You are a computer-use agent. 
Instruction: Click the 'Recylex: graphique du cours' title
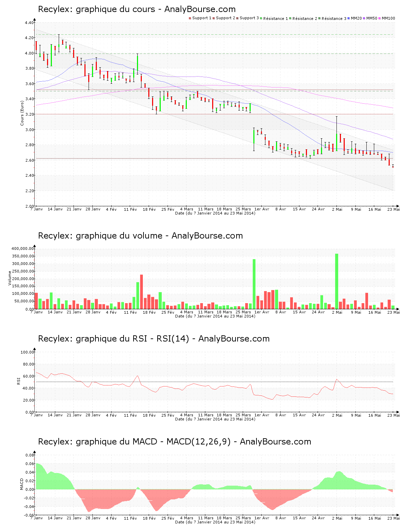(137, 9)
